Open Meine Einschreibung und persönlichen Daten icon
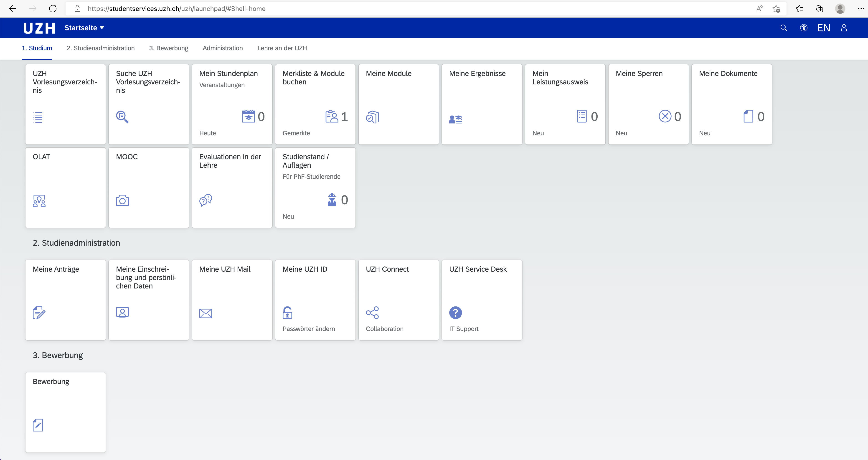 (x=122, y=313)
